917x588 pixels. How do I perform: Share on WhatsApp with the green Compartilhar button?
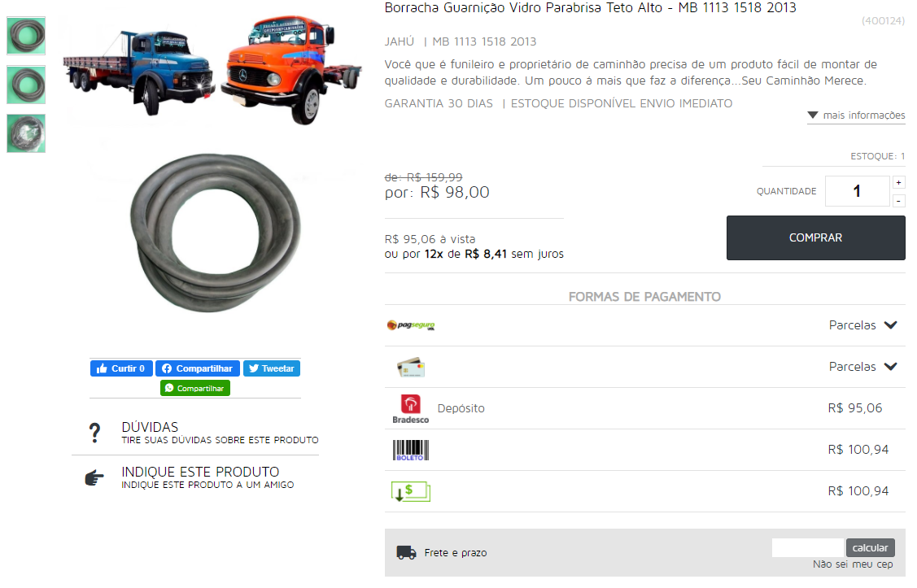[x=195, y=388]
